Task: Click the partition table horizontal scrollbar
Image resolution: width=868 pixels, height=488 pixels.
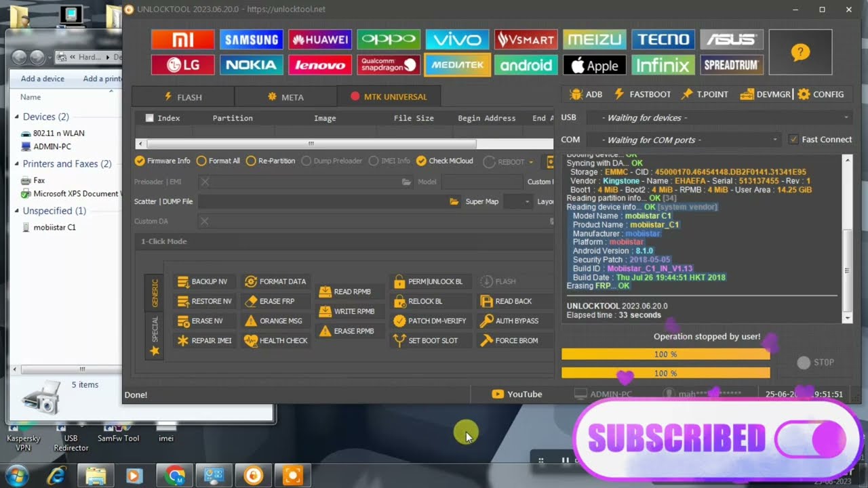Action: (311, 144)
